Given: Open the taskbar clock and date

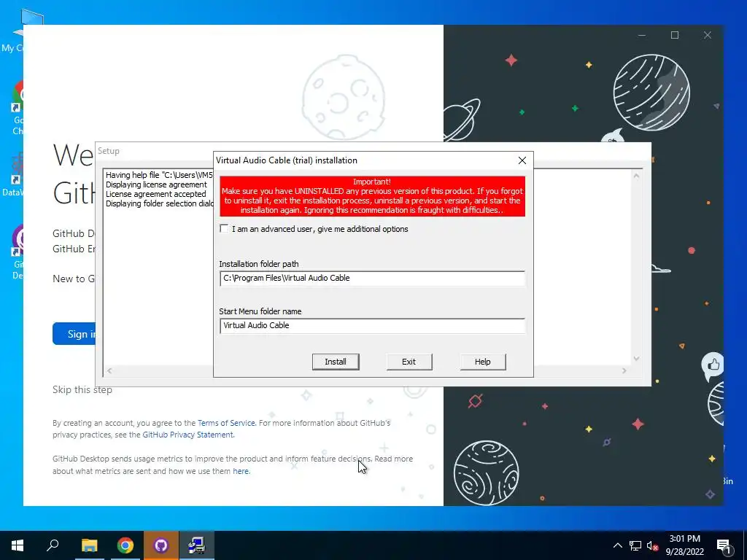Looking at the screenshot, I should click(684, 545).
